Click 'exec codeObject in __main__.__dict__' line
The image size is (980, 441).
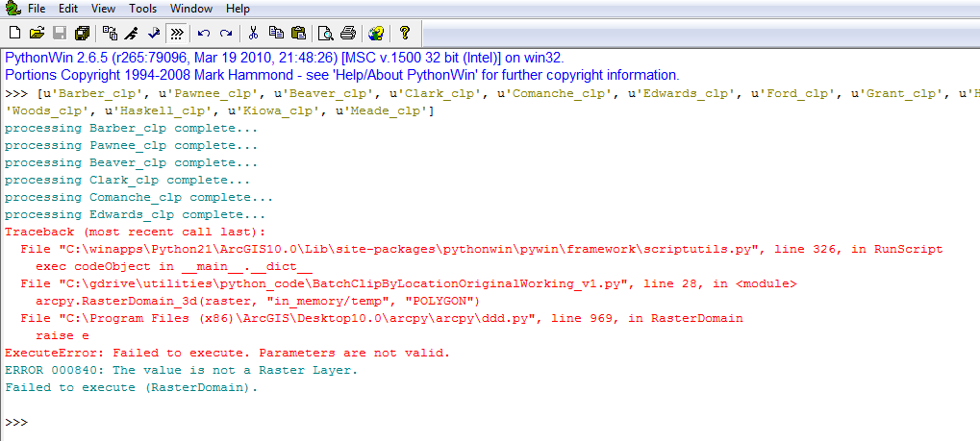coord(174,266)
